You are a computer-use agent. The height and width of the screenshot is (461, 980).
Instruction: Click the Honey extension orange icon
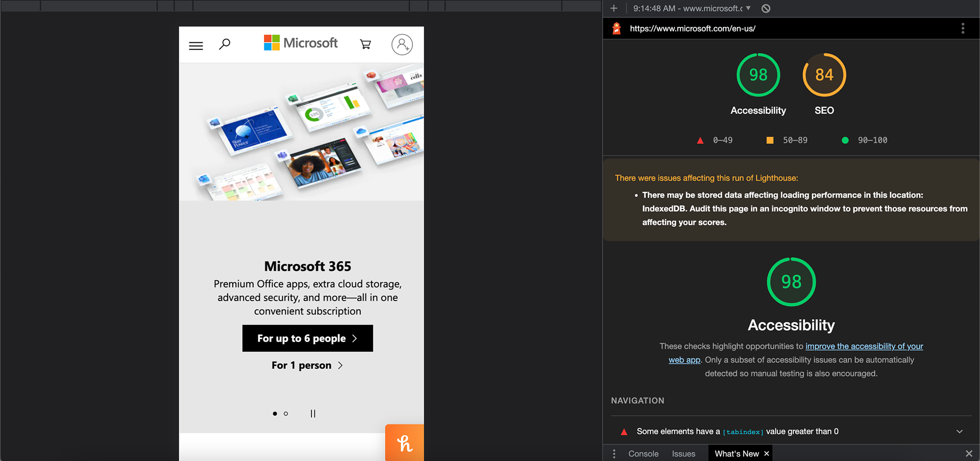405,443
